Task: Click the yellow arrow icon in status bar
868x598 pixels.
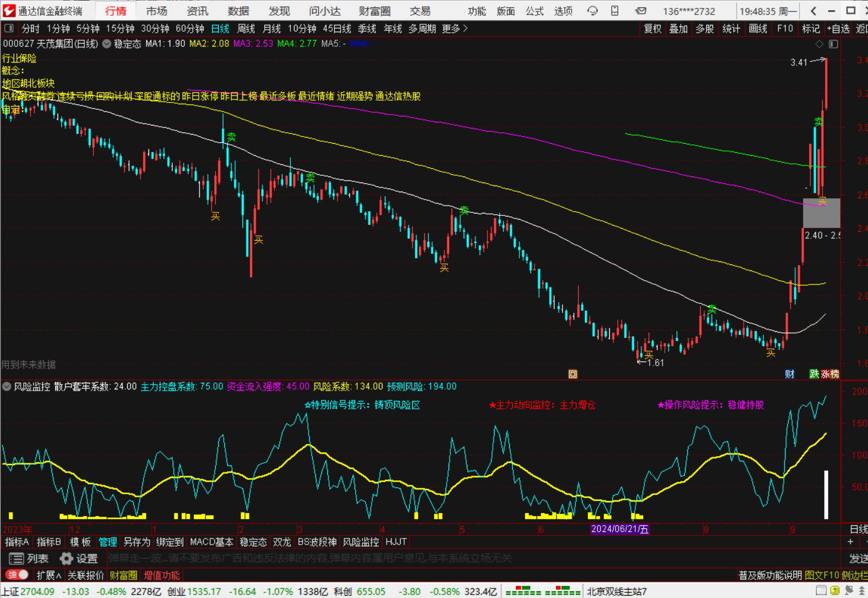Action: point(835,591)
